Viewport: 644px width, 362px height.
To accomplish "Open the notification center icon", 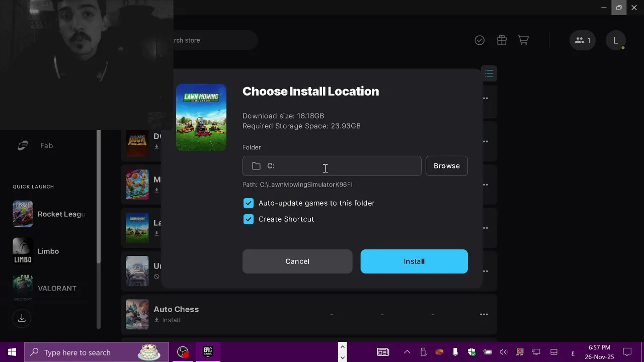I will pos(627,352).
